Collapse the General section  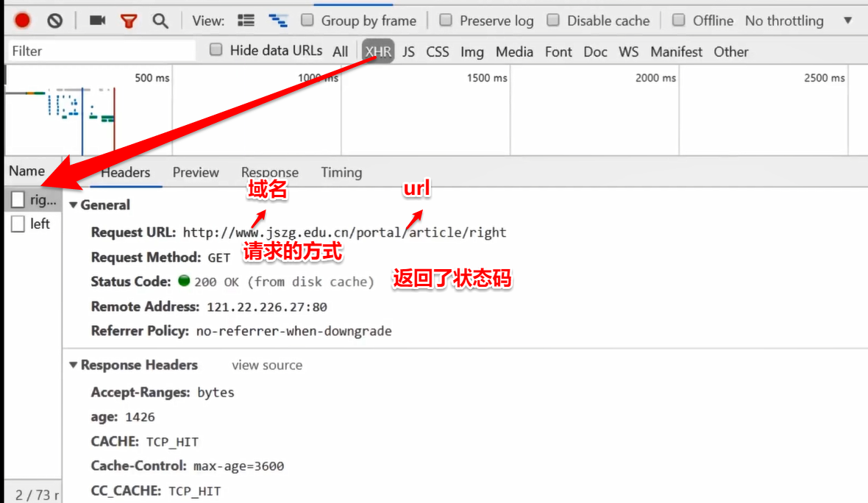(74, 205)
